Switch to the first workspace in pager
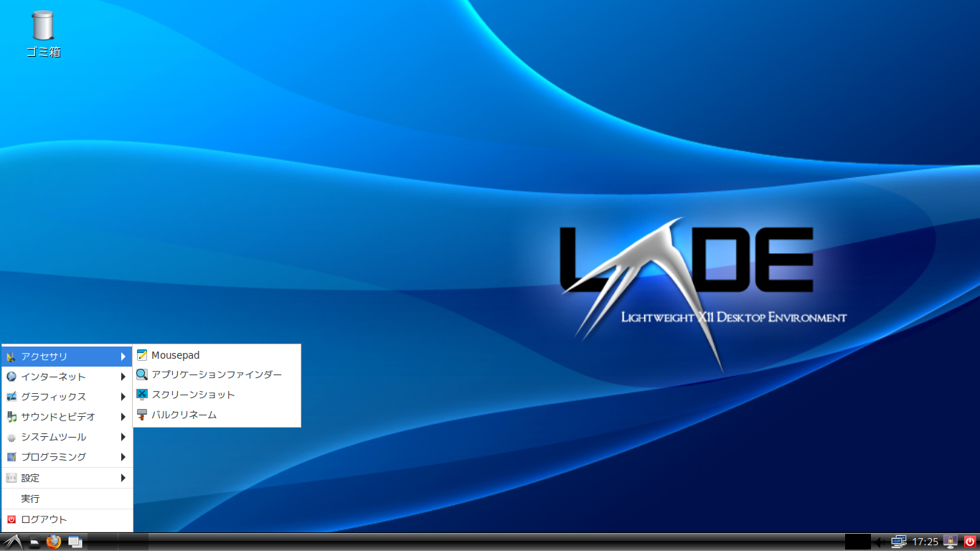The height and width of the screenshot is (551, 980). (103, 542)
